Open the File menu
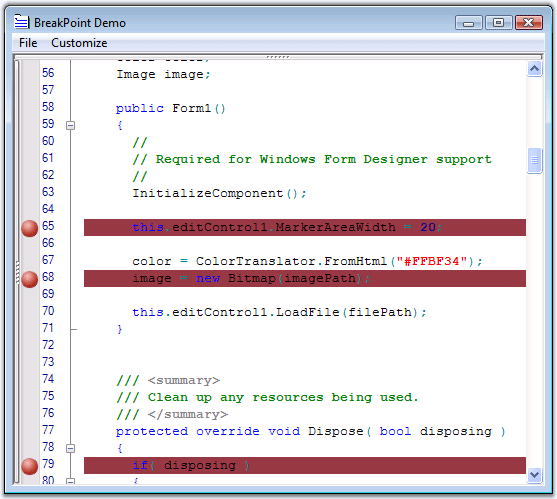Image resolution: width=557 pixels, height=499 pixels. tap(28, 43)
